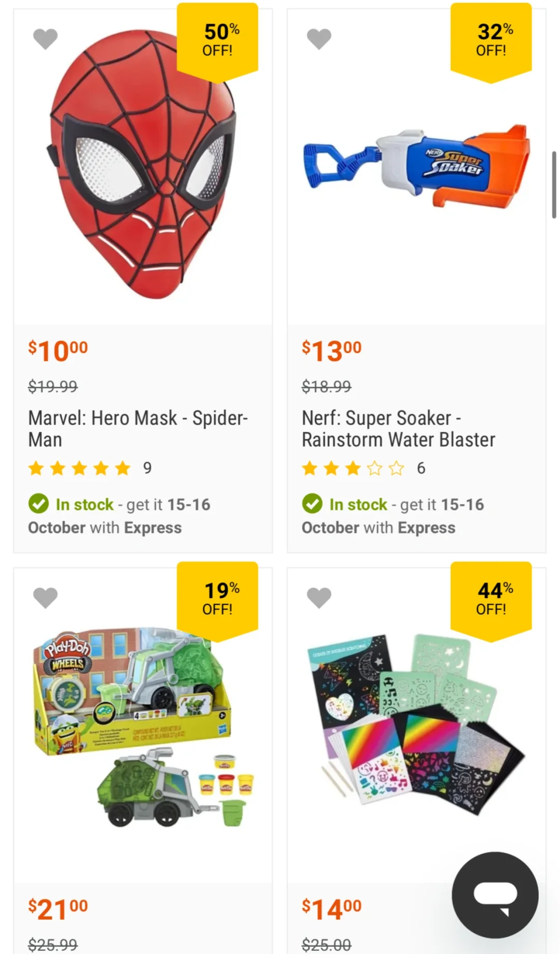Click the $10.00 Spider-Man mask price
This screenshot has height=954, width=560.
(x=58, y=351)
